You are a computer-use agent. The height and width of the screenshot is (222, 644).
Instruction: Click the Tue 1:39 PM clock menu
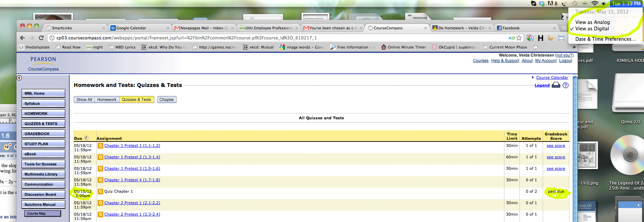[x=626, y=3]
